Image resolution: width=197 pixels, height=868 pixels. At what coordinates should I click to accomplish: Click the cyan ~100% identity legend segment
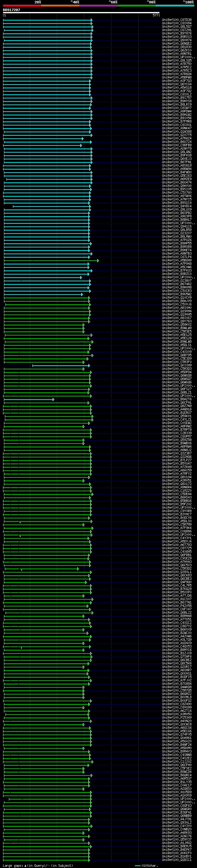point(175,6)
